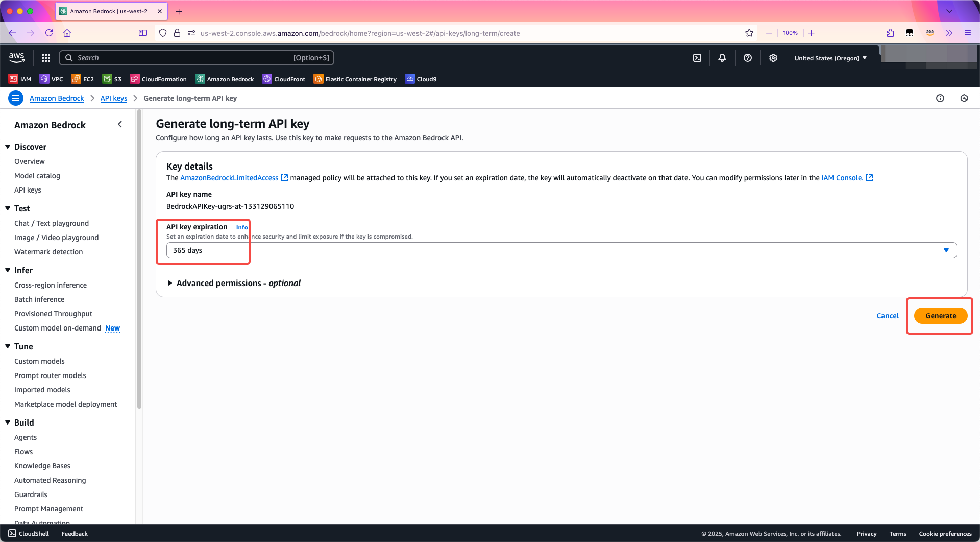The image size is (980, 542).
Task: Open the help question mark menu
Action: 748,58
